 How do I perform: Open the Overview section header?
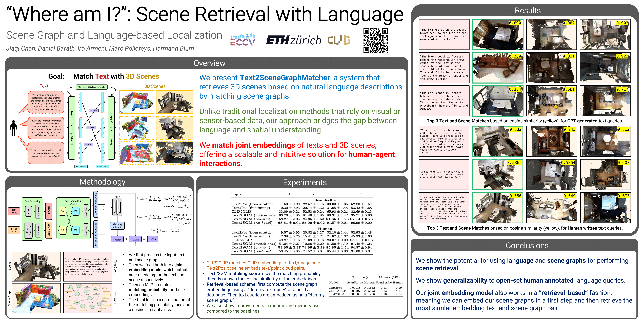[x=209, y=63]
